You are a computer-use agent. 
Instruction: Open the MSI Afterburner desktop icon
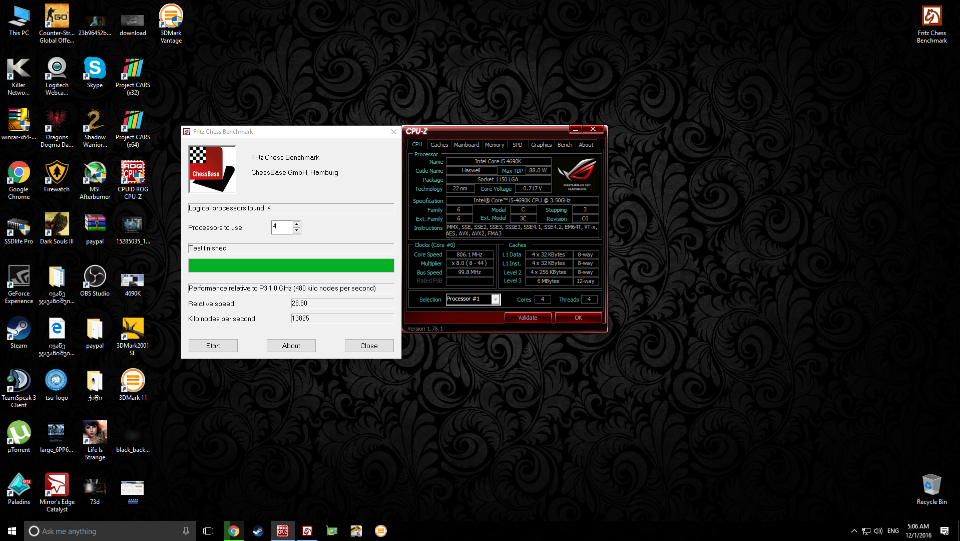(x=95, y=172)
